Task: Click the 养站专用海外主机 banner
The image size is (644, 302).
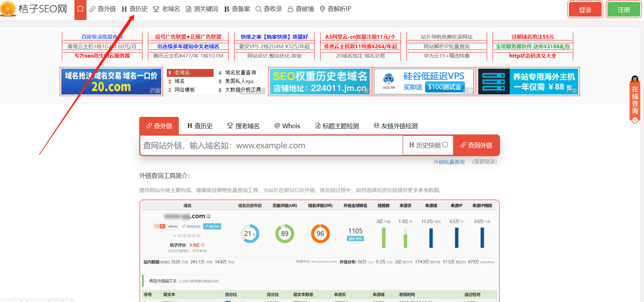Action: coord(528,81)
